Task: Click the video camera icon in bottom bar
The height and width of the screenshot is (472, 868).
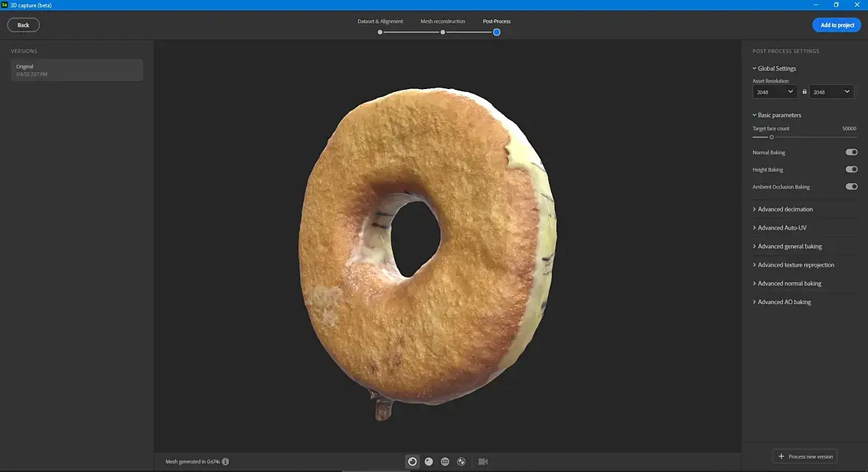Action: coord(483,462)
